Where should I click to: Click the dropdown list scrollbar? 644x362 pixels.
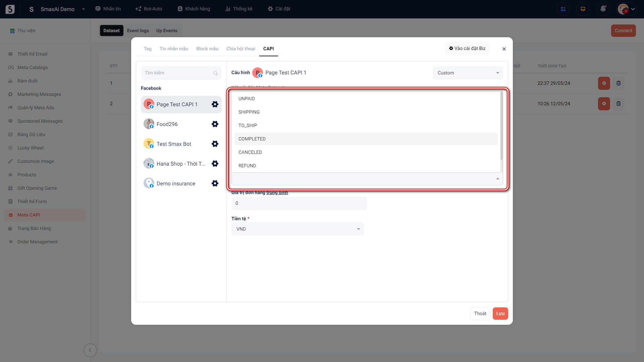click(x=501, y=126)
